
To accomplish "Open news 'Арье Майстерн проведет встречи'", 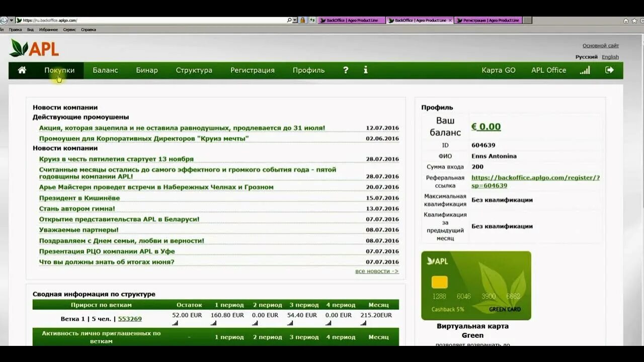I will click(156, 187).
